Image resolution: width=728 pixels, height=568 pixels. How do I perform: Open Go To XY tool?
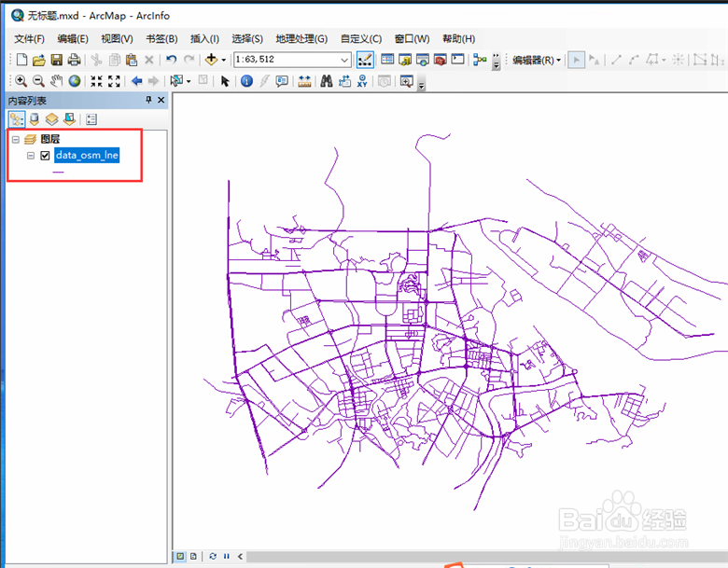pyautogui.click(x=362, y=81)
